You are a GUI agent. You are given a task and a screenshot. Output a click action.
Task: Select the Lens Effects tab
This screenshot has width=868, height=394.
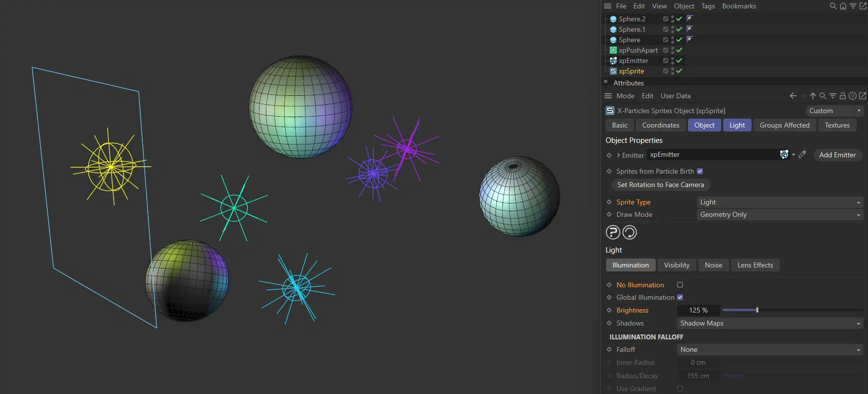[755, 265]
